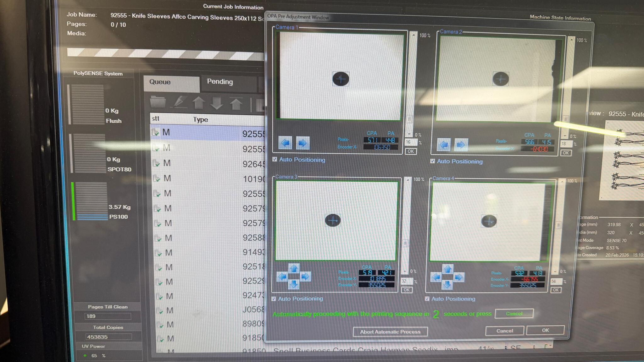This screenshot has width=644, height=362.
Task: Click the down arrow icon in Queue toolbar
Action: 217,103
